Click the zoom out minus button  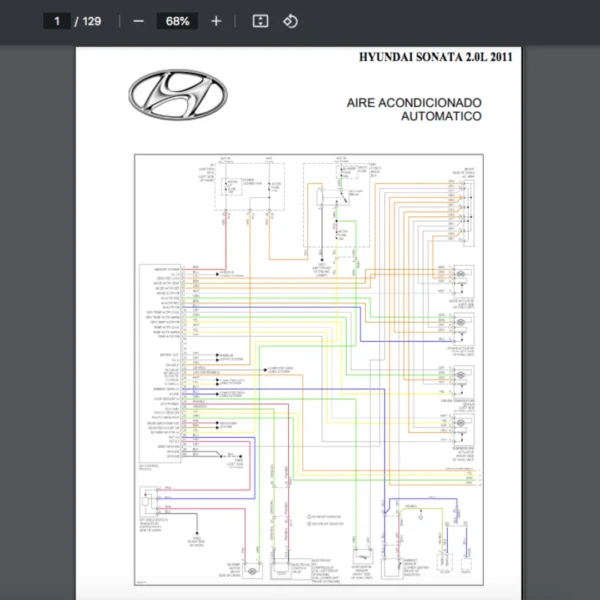point(138,21)
